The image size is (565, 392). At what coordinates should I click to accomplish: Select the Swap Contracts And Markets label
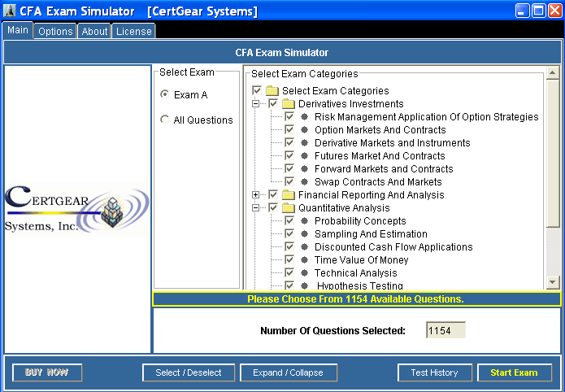point(378,181)
